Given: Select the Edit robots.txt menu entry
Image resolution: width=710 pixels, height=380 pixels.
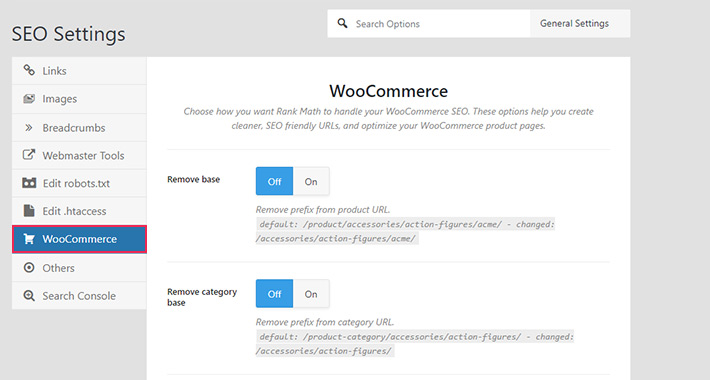Looking at the screenshot, I should click(79, 183).
